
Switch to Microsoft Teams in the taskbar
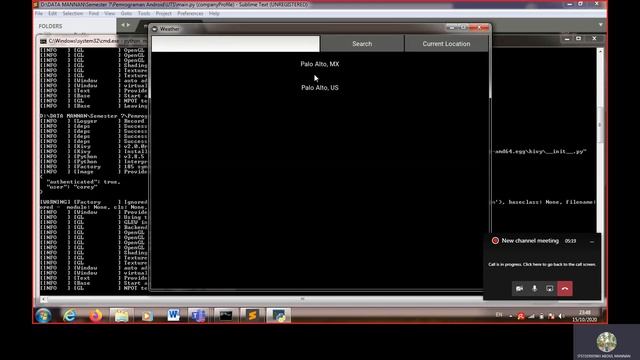(x=199, y=316)
